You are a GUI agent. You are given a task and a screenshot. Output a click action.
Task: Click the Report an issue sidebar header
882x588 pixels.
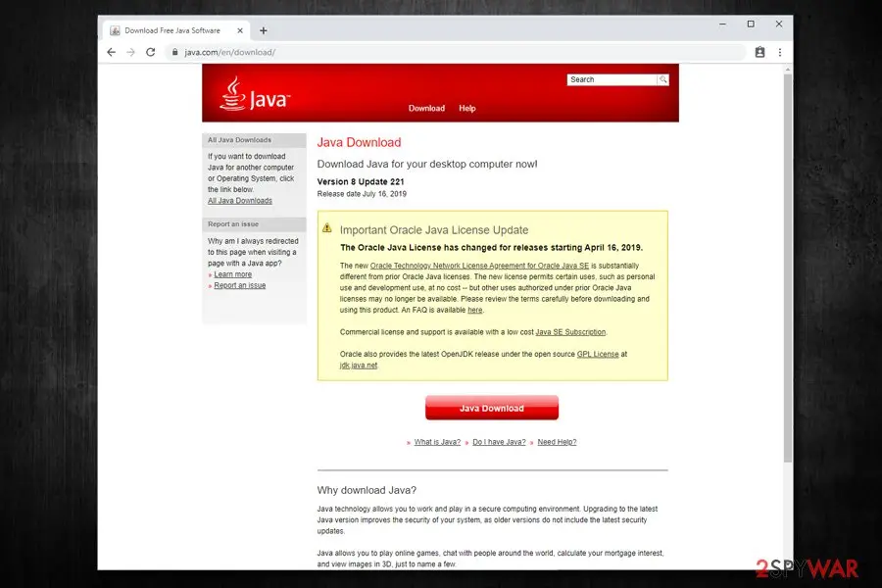pos(254,224)
